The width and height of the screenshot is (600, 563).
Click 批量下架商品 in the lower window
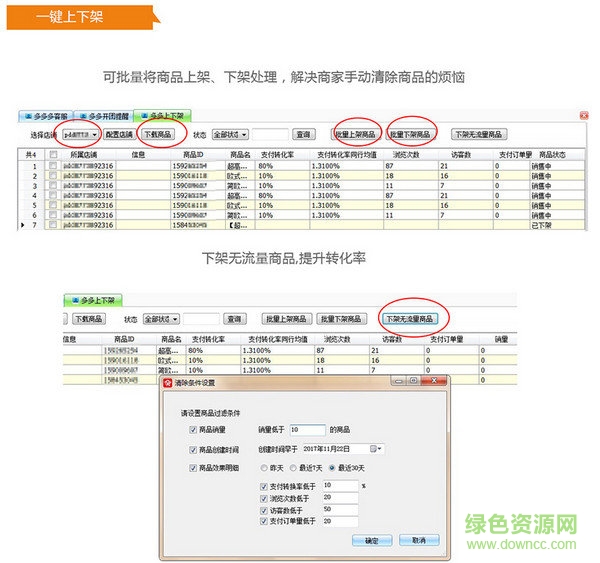pyautogui.click(x=341, y=319)
